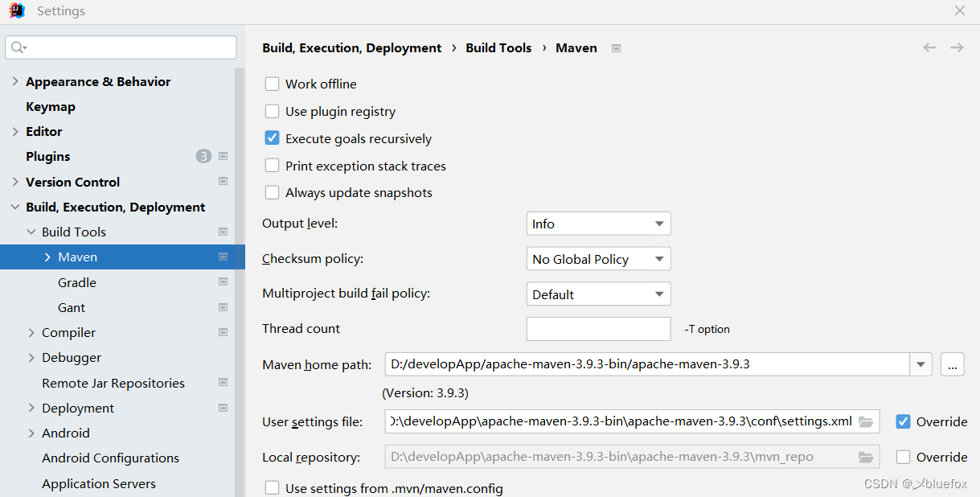Click the project settings icon on Remote Jar Repositories row

point(223,383)
